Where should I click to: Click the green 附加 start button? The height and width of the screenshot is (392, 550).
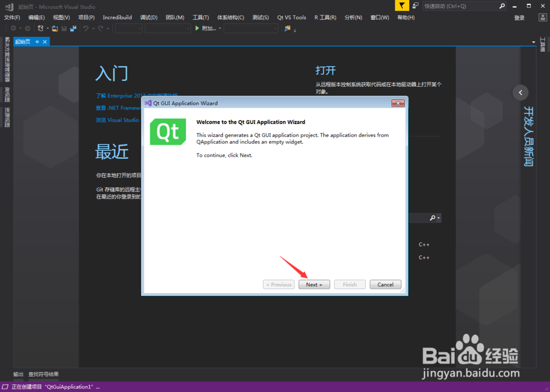[x=206, y=29]
